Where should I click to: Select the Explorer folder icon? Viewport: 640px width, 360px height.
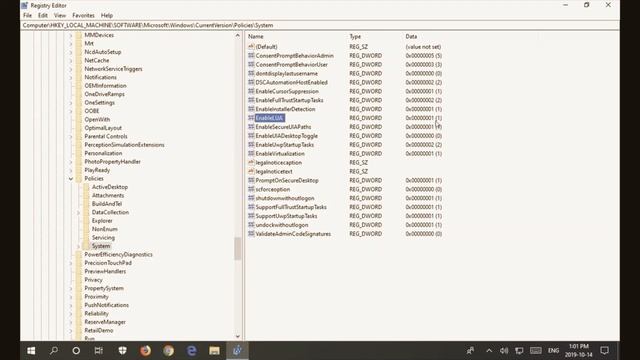(86, 221)
